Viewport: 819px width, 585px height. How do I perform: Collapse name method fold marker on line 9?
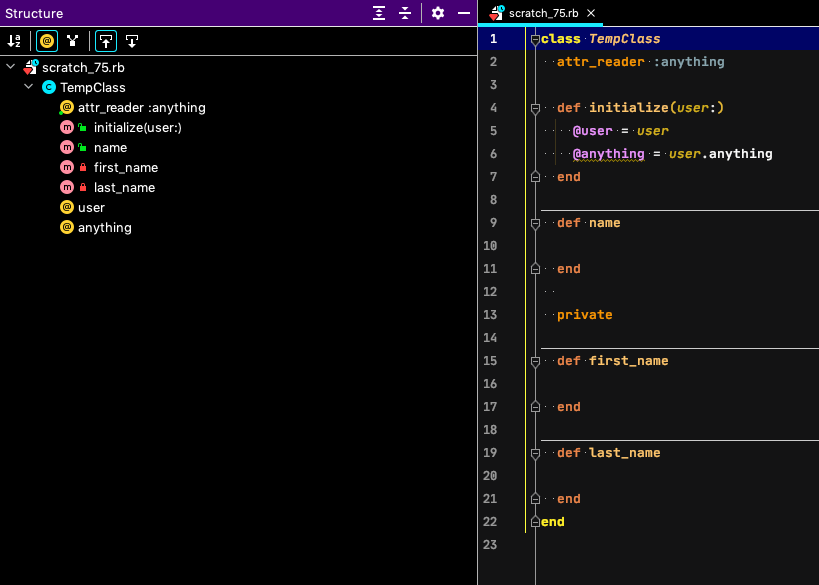[535, 223]
